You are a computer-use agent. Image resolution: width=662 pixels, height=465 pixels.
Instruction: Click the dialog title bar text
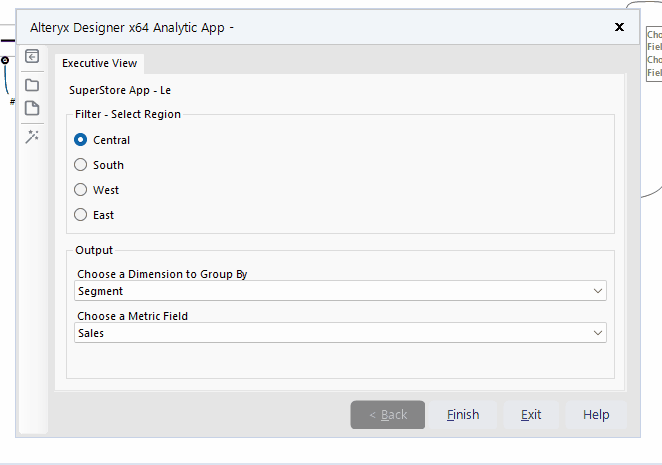pyautogui.click(x=132, y=27)
